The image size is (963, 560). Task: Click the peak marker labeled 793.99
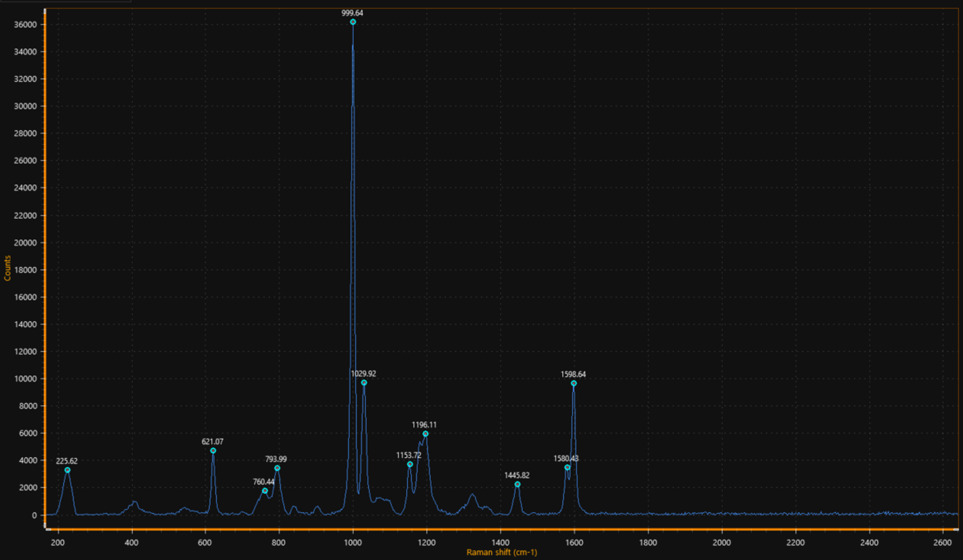click(277, 468)
